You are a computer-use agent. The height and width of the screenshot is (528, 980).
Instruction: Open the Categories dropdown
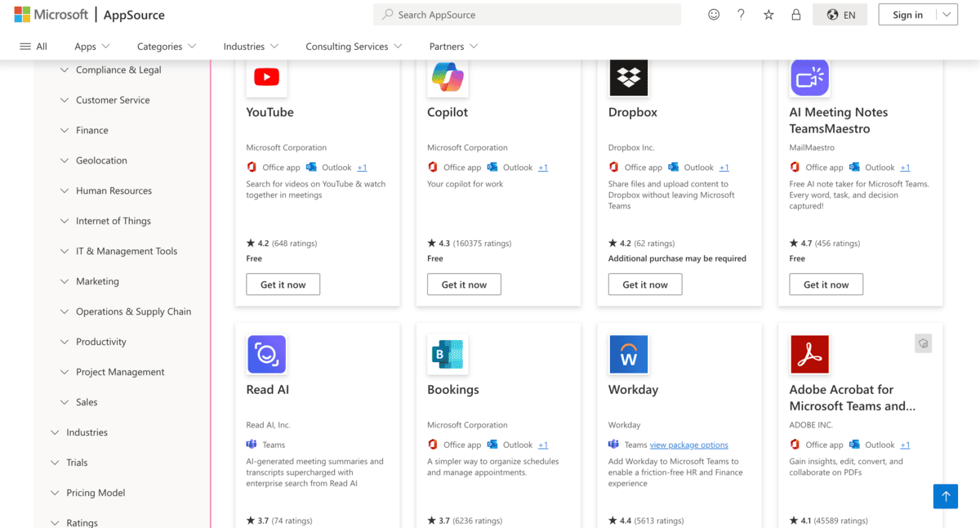(166, 47)
